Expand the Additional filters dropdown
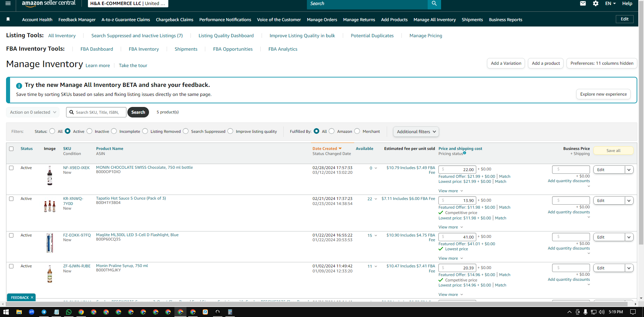This screenshot has width=644, height=317. click(416, 131)
